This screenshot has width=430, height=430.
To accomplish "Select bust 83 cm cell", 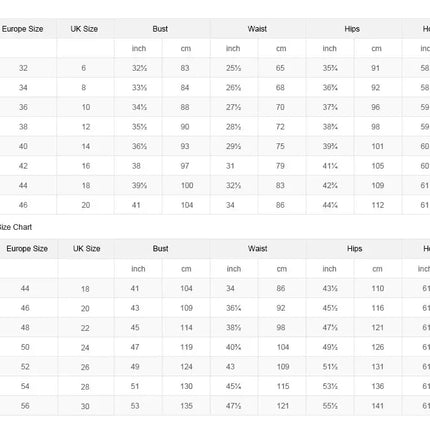I will point(185,68).
